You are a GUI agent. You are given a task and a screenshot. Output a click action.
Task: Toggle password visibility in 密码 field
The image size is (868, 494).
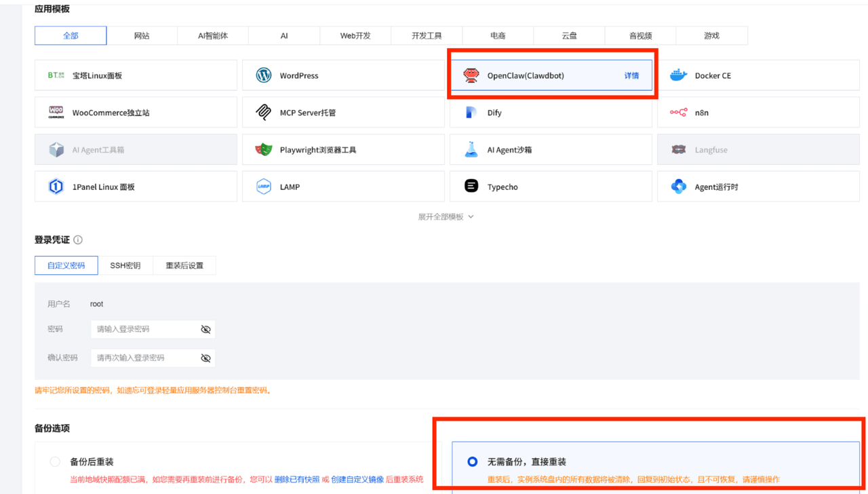(x=205, y=329)
